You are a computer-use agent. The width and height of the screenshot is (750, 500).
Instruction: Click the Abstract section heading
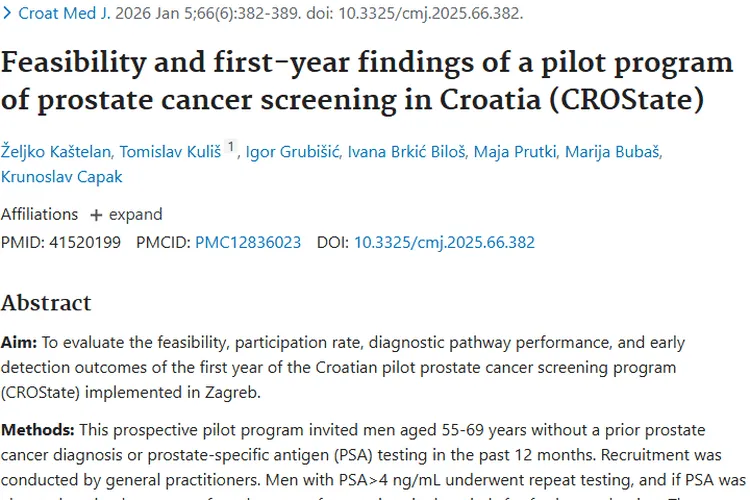pos(46,303)
